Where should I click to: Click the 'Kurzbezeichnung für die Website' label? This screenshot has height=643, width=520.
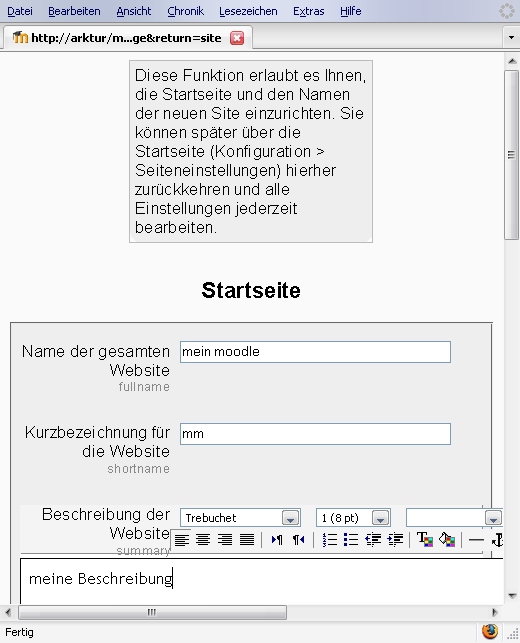(97, 442)
